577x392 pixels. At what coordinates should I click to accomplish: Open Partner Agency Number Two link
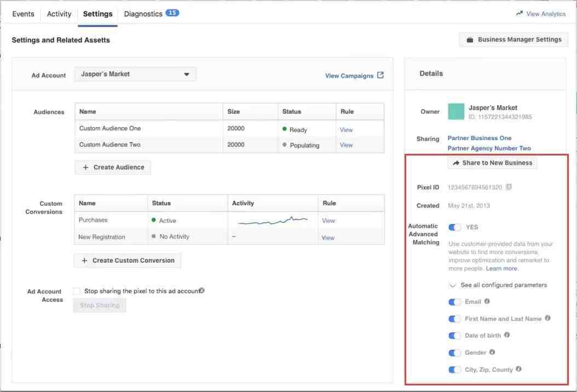coord(489,148)
